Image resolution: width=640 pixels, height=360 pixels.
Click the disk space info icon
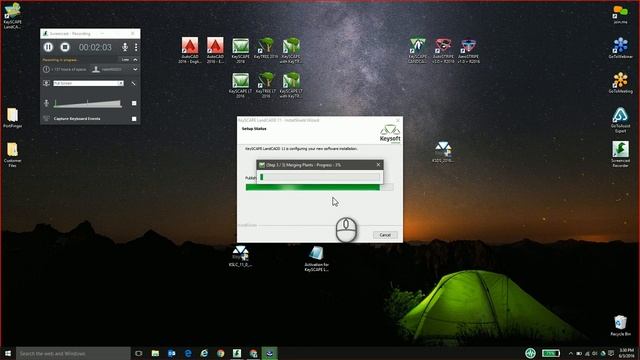click(x=46, y=69)
